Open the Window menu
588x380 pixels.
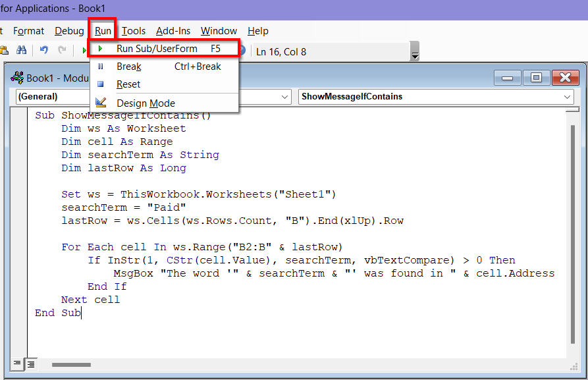[219, 31]
